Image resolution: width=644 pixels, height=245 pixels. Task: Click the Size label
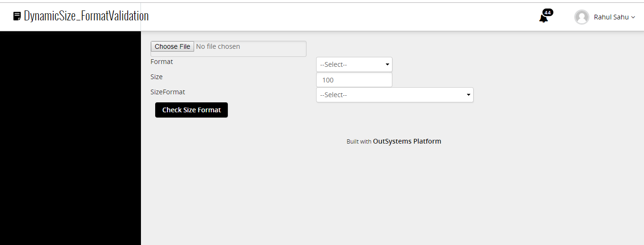click(157, 77)
